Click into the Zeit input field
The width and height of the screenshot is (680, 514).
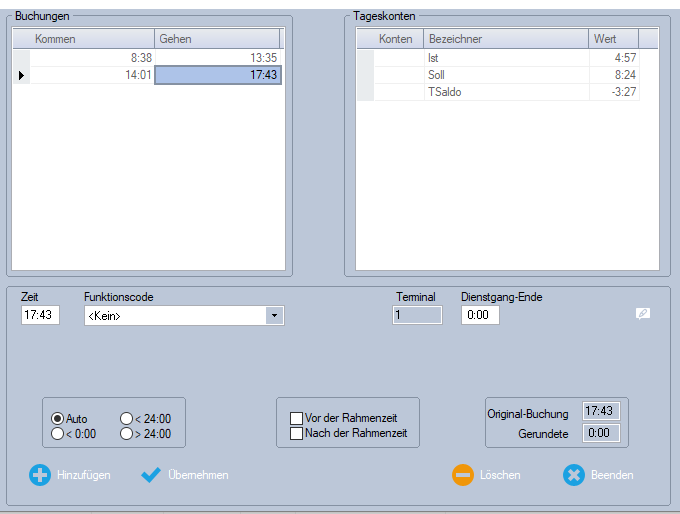tap(40, 315)
